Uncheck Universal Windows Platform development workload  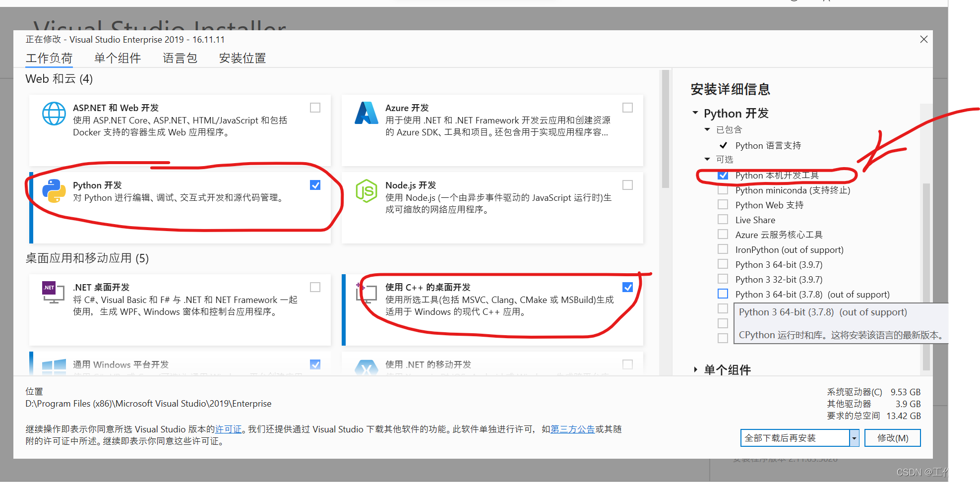[x=315, y=364]
